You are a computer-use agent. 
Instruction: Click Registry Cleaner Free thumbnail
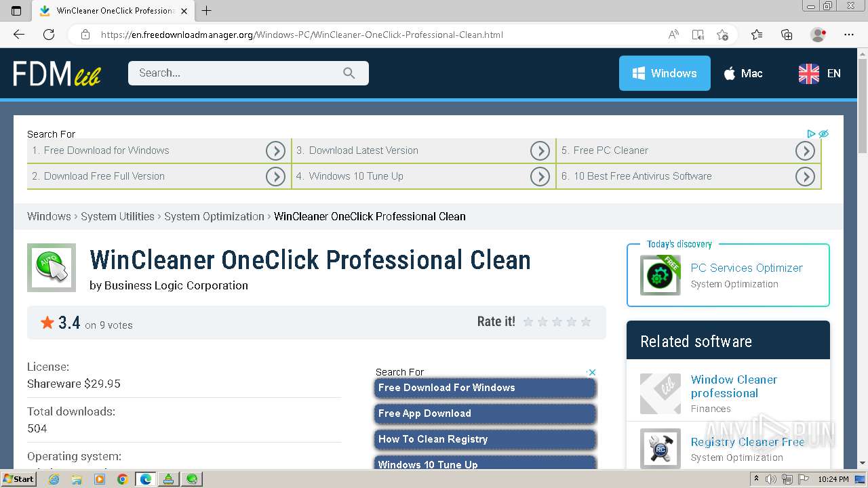(x=660, y=449)
